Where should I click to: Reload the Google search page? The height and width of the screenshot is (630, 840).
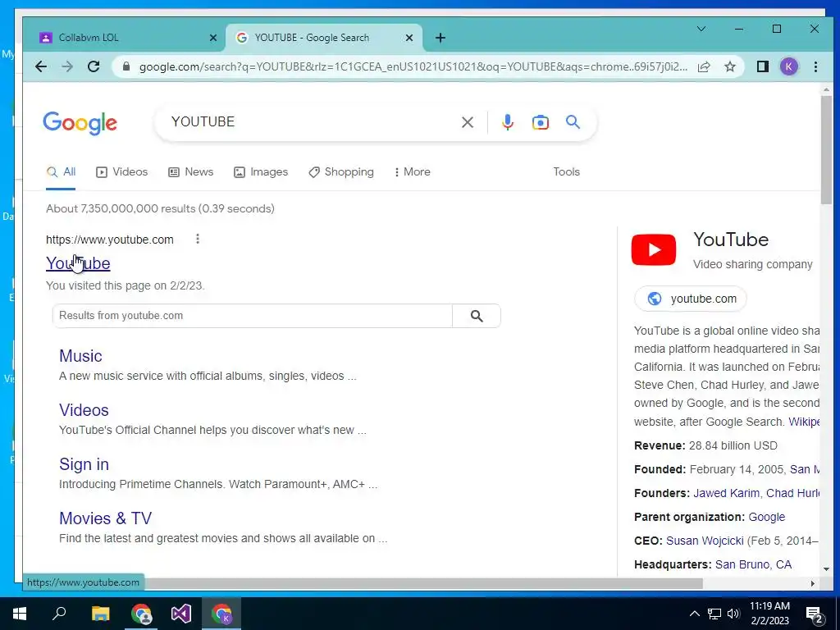coord(94,66)
